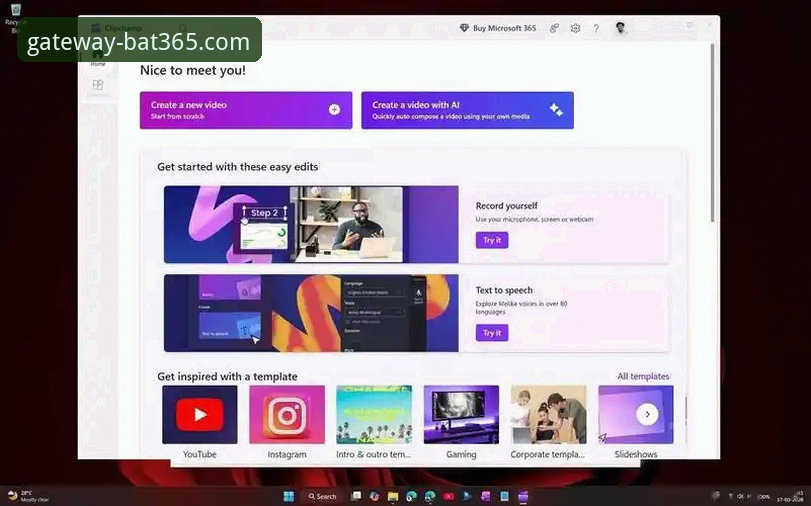This screenshot has height=506, width=811.
Task: Click the Instagram template label
Action: (287, 454)
